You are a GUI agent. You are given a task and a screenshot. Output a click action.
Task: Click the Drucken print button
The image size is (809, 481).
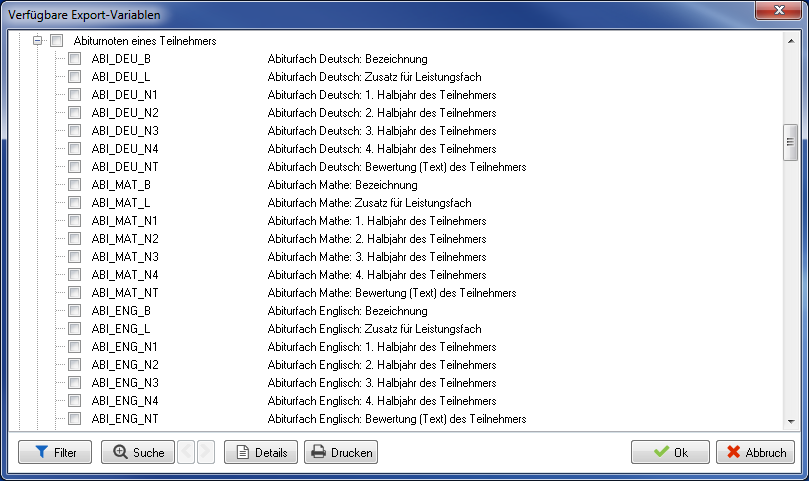click(341, 452)
